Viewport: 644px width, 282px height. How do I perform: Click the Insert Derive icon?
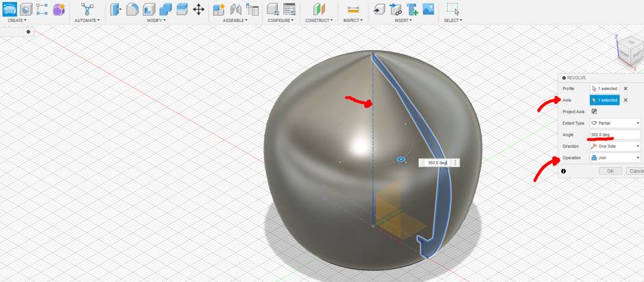(379, 9)
